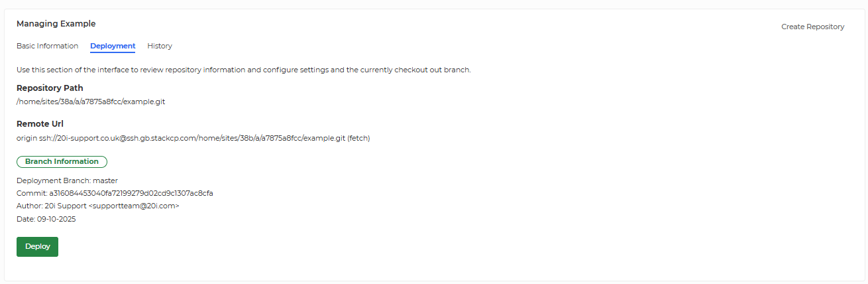Click the Commit: label text

tap(32, 193)
